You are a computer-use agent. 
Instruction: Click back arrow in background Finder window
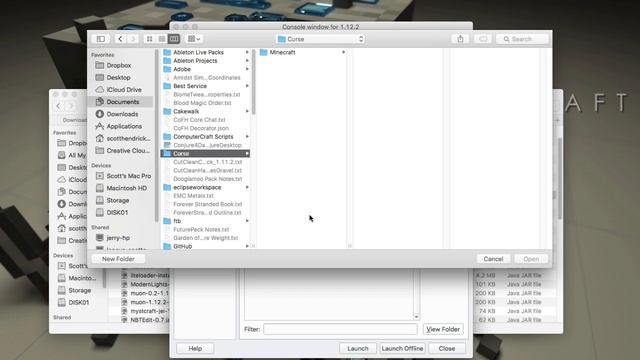[x=58, y=106]
